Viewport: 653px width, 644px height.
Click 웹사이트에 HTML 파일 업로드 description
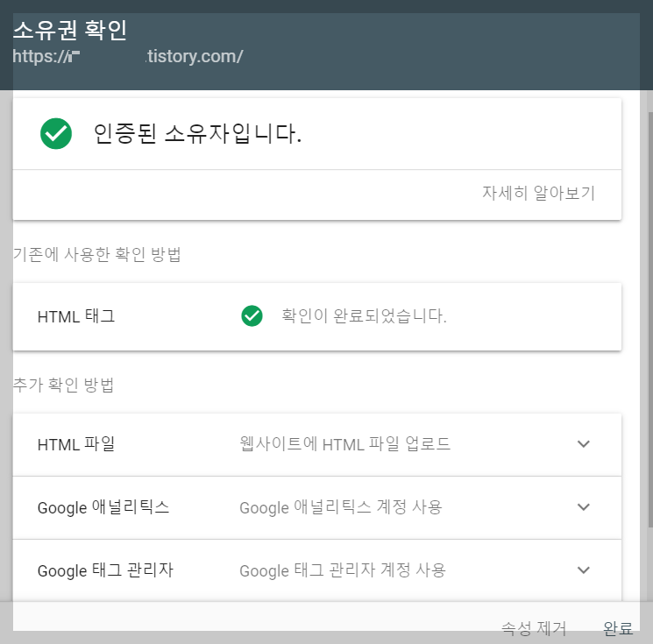click(x=344, y=443)
